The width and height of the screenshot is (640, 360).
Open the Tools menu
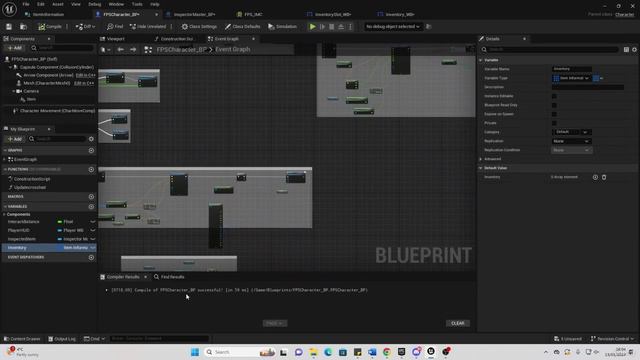(x=137, y=4)
